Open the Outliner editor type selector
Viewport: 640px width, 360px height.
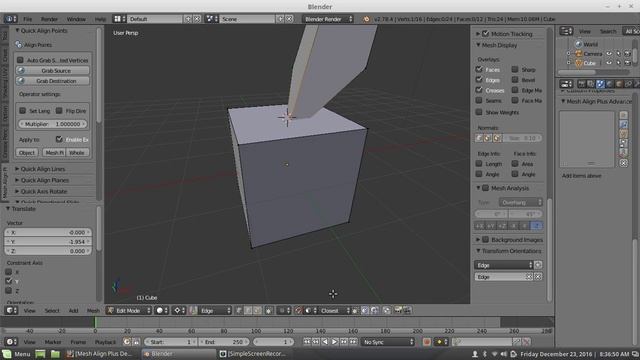[566, 31]
